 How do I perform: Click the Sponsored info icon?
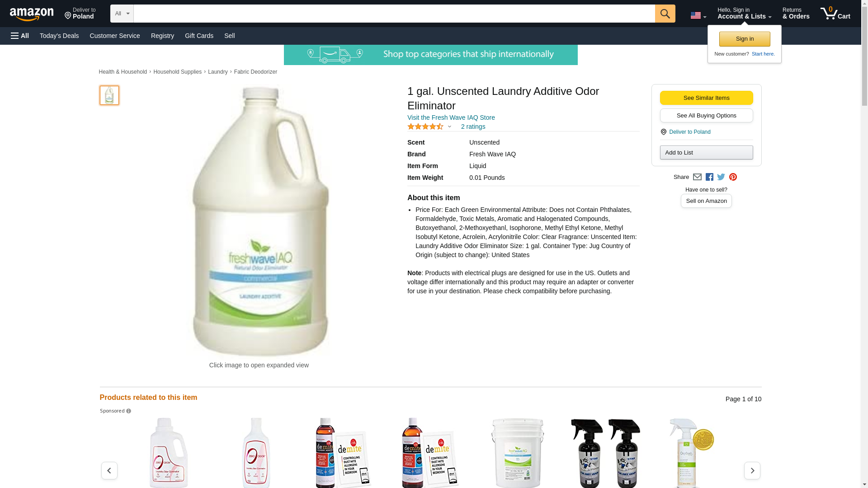pos(128,411)
